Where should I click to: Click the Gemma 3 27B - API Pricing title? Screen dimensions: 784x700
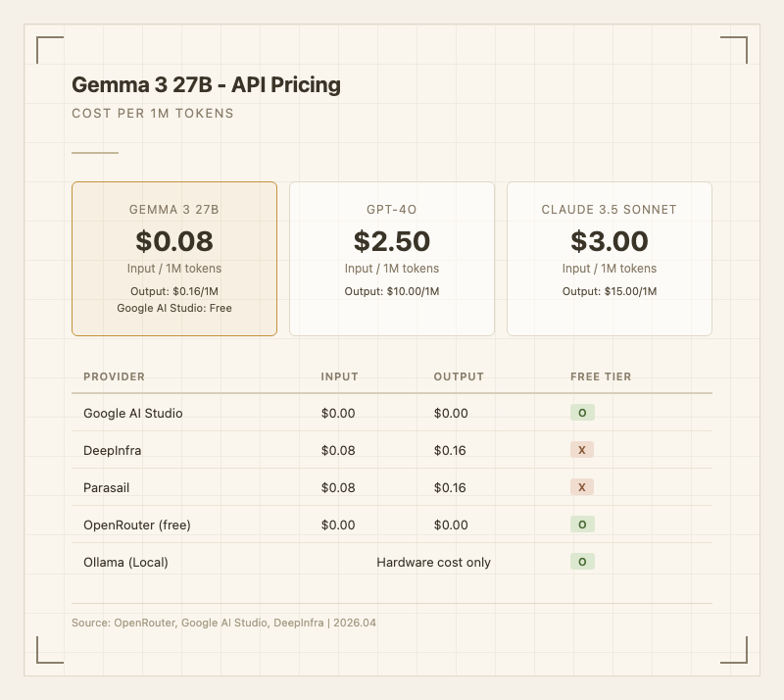point(206,85)
